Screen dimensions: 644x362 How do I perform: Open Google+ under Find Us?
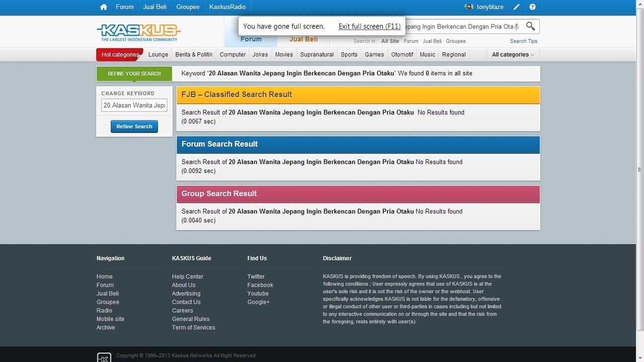pos(259,302)
